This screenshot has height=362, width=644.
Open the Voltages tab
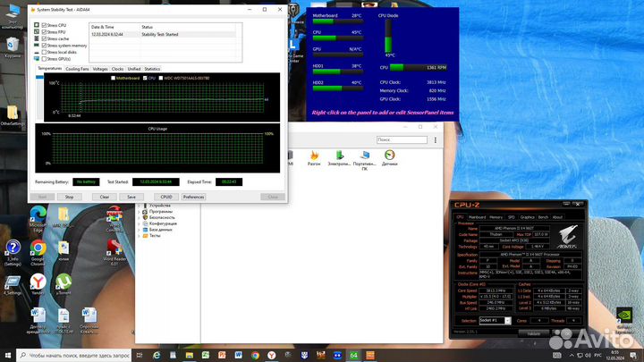click(x=100, y=69)
